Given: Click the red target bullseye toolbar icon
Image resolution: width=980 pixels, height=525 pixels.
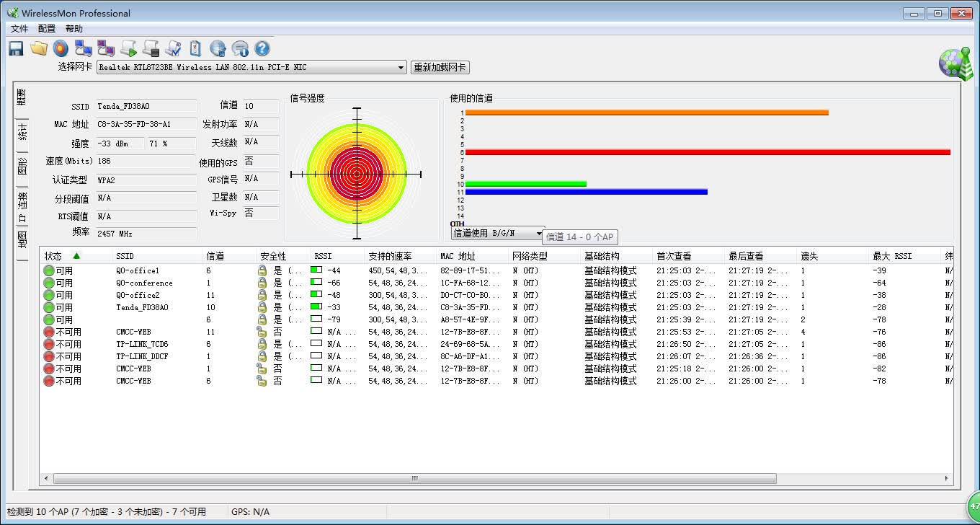Looking at the screenshot, I should 61,48.
